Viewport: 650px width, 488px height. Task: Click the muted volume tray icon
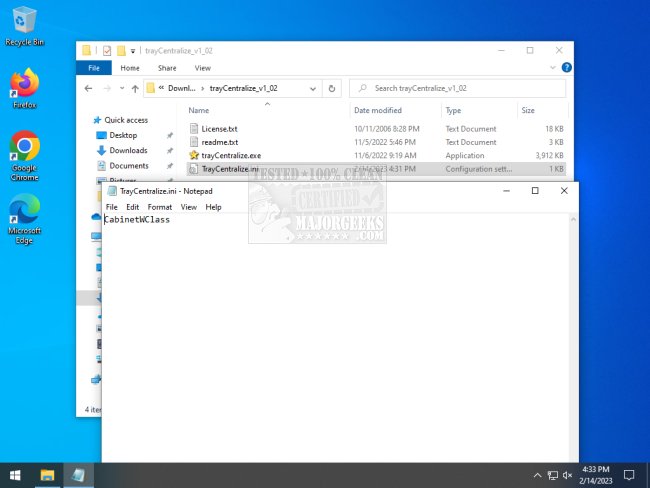(567, 474)
